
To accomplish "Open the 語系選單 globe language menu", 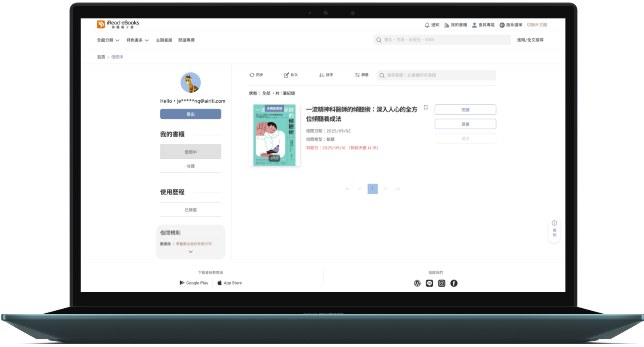I will point(502,25).
